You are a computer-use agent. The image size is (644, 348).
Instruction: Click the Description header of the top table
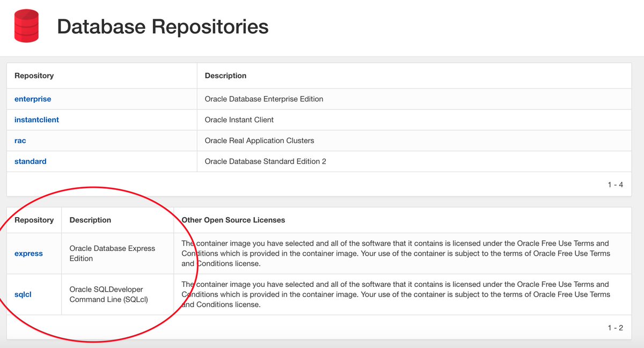[x=225, y=76]
